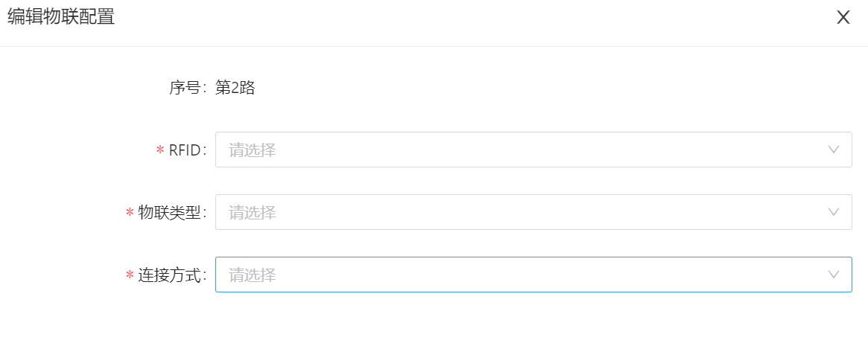Click the red asterisk beside 连接方式
This screenshot has width=868, height=343.
click(x=130, y=276)
